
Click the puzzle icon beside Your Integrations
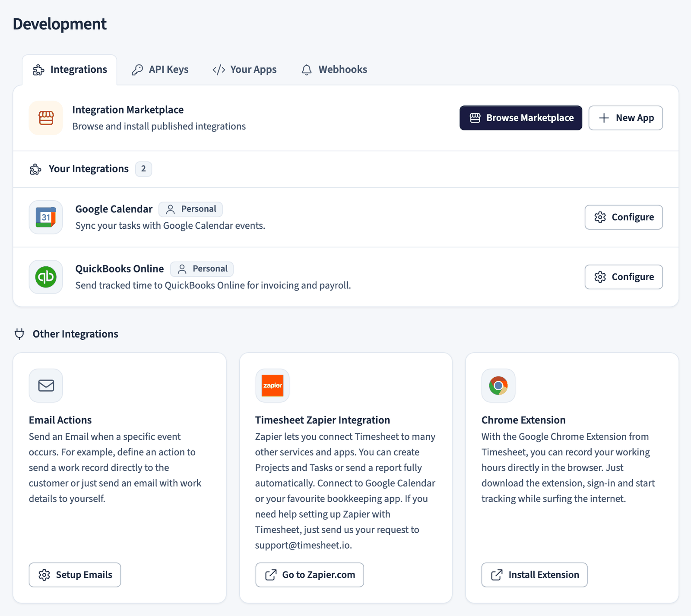click(x=35, y=169)
